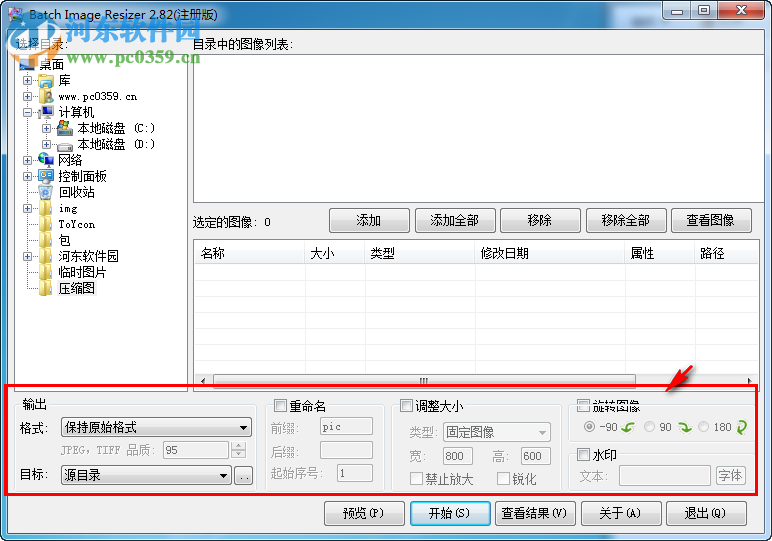Click the 添加全部 add all button
Screen dimensions: 772x541
pyautogui.click(x=455, y=221)
